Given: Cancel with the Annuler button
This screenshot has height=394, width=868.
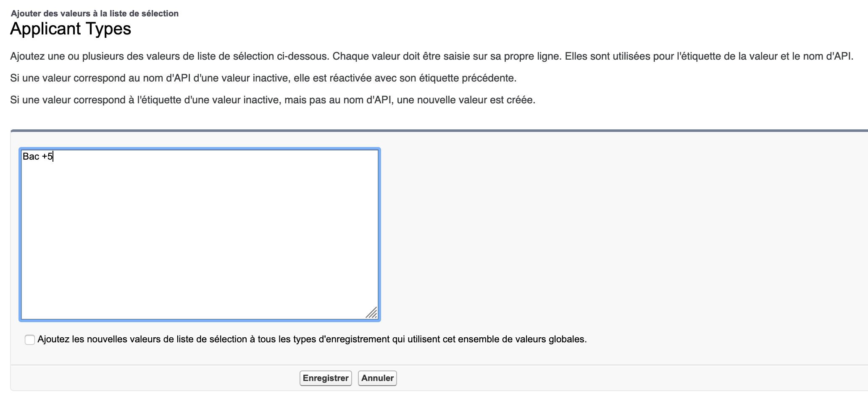Looking at the screenshot, I should coord(377,378).
